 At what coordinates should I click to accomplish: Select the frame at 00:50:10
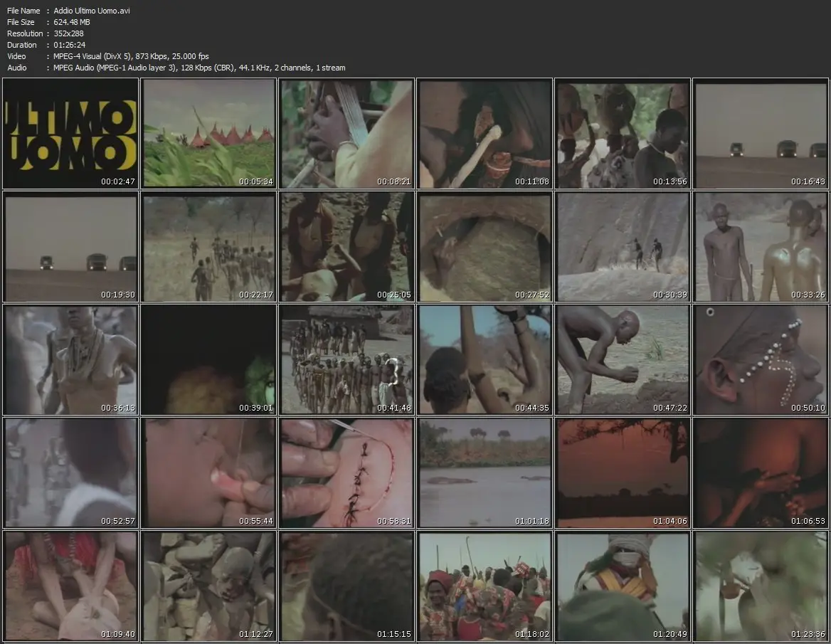click(x=761, y=360)
